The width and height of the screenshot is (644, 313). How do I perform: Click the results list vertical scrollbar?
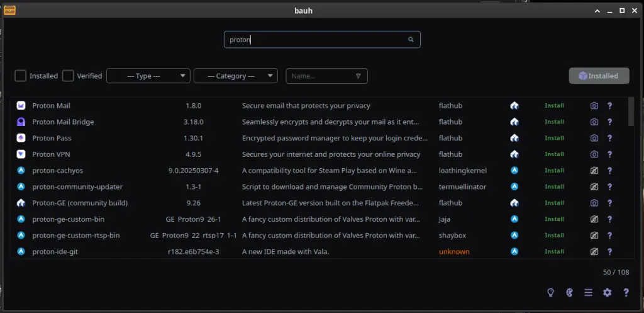[x=631, y=112]
